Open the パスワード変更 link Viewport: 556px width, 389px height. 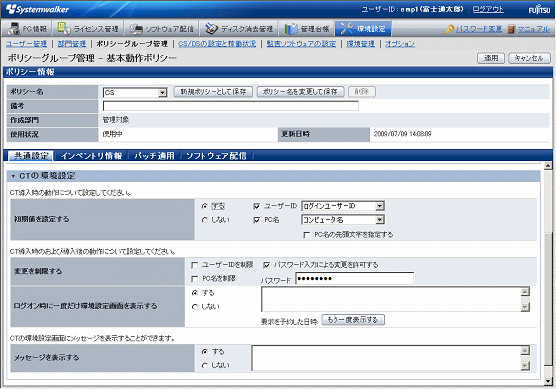pos(479,29)
